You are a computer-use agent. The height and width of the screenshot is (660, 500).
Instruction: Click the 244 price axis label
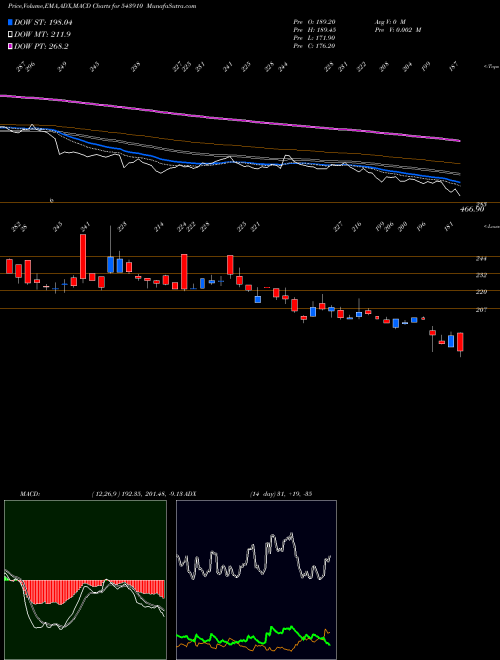481,258
